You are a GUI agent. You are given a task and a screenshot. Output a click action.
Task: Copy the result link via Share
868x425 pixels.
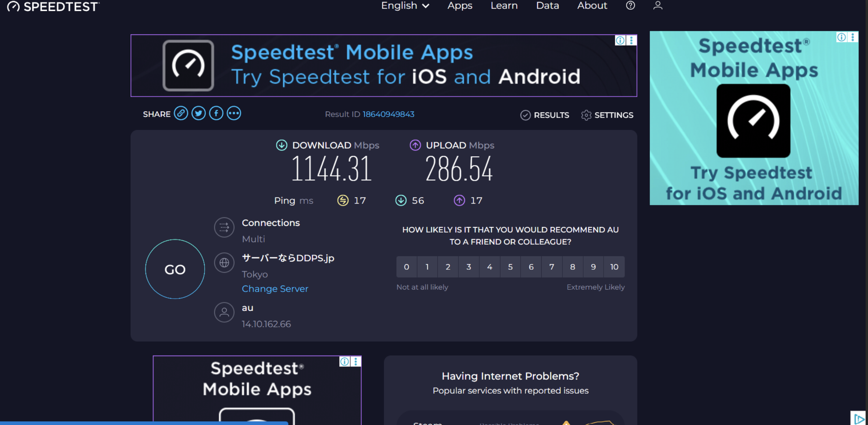[181, 114]
